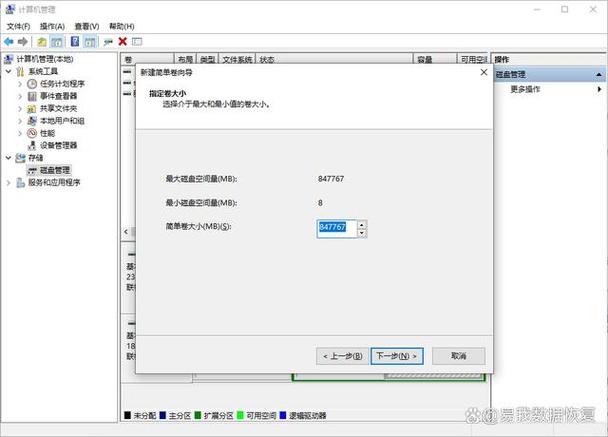
Task: Select the 系统工具 tools icon
Action: [20, 71]
